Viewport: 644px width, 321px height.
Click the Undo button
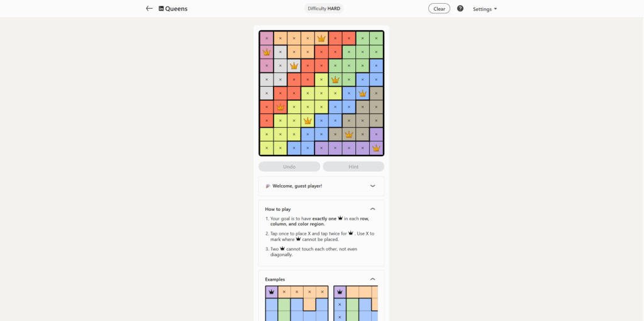pos(289,167)
